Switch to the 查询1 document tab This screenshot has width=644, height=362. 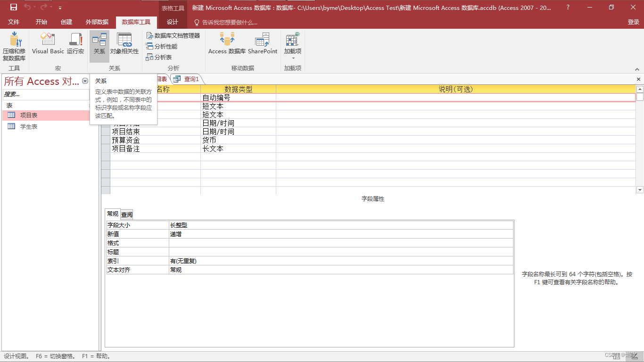point(187,79)
